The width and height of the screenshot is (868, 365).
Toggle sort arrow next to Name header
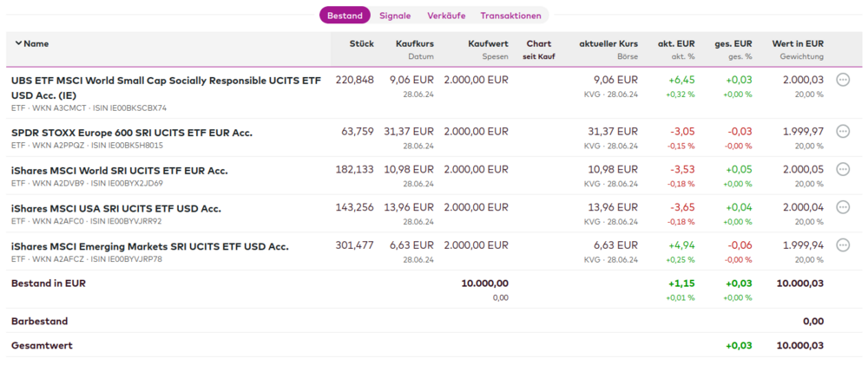pos(18,43)
